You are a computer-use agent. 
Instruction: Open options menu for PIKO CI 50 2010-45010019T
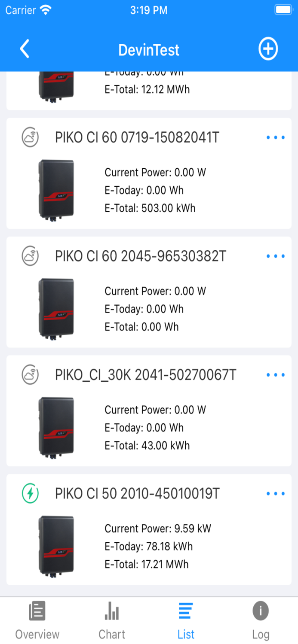275,493
